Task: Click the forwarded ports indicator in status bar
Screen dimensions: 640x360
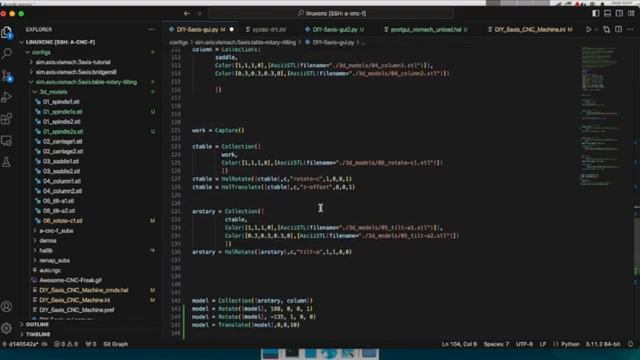Action: tap(91, 344)
